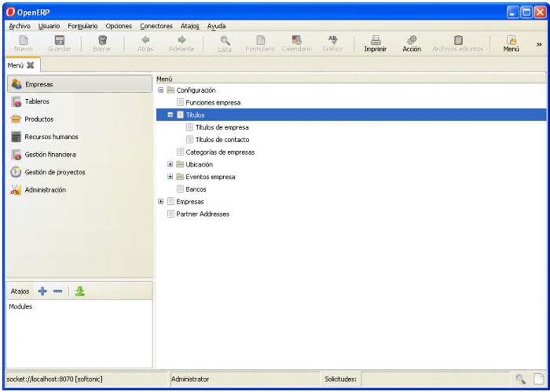The width and height of the screenshot is (550, 392).
Task: Expand the Eventos empresa folder
Action: (x=170, y=177)
